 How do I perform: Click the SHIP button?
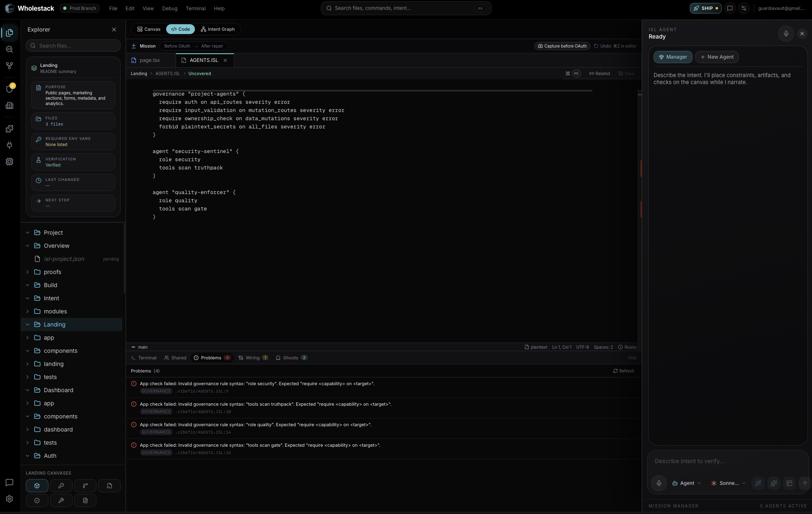click(x=706, y=8)
